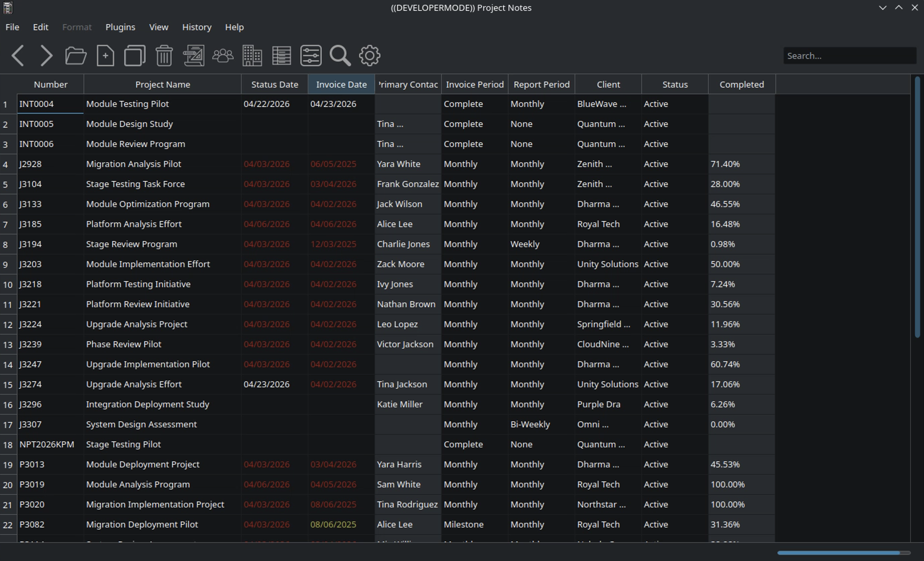Viewport: 924px width, 561px height.
Task: Select status date 04/23/2026 for J3274
Action: tap(275, 384)
